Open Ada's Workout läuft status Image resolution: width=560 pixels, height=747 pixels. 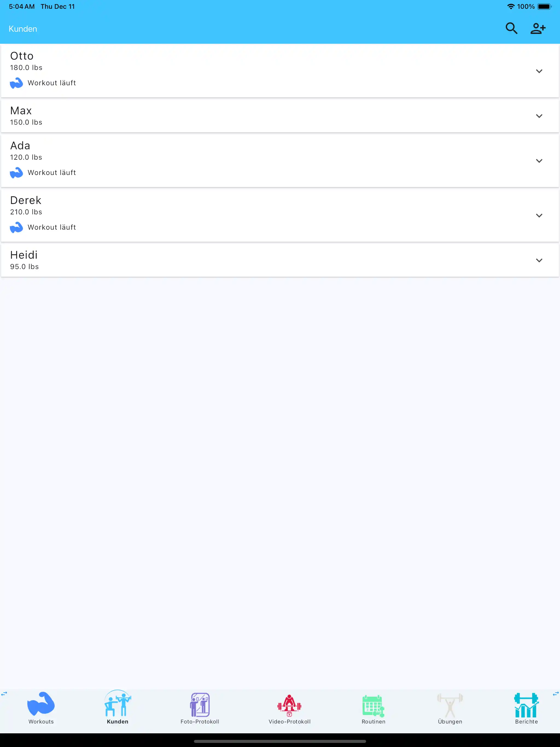[x=51, y=172]
